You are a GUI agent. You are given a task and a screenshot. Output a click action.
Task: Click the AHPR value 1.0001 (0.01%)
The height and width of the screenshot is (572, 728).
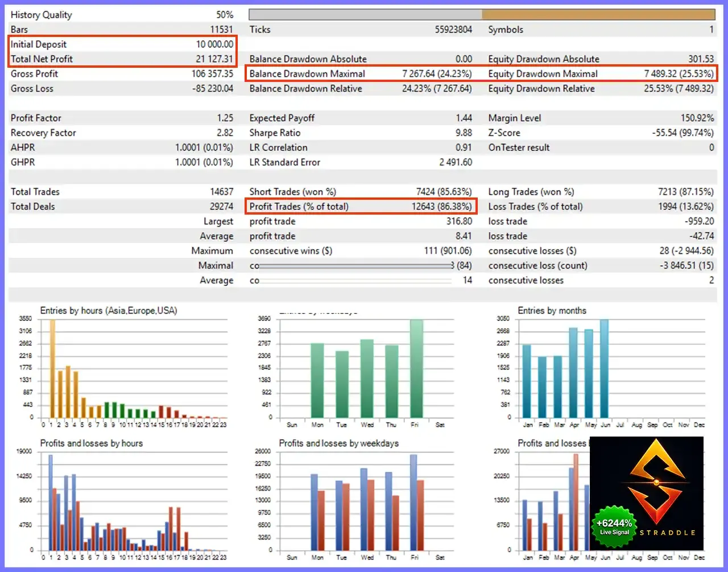click(x=204, y=148)
